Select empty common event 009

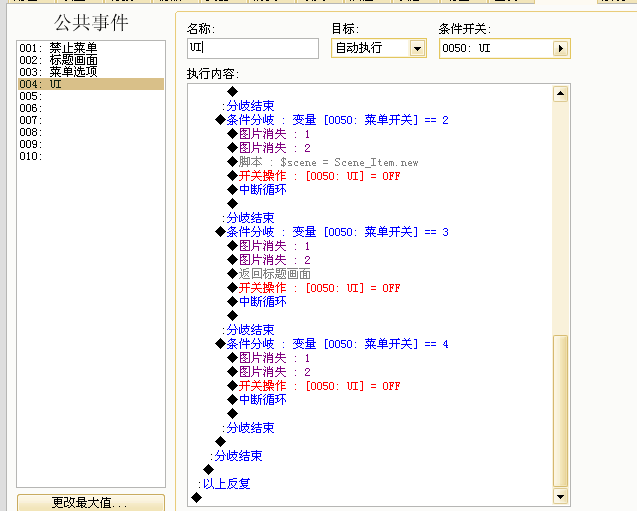click(x=91, y=144)
